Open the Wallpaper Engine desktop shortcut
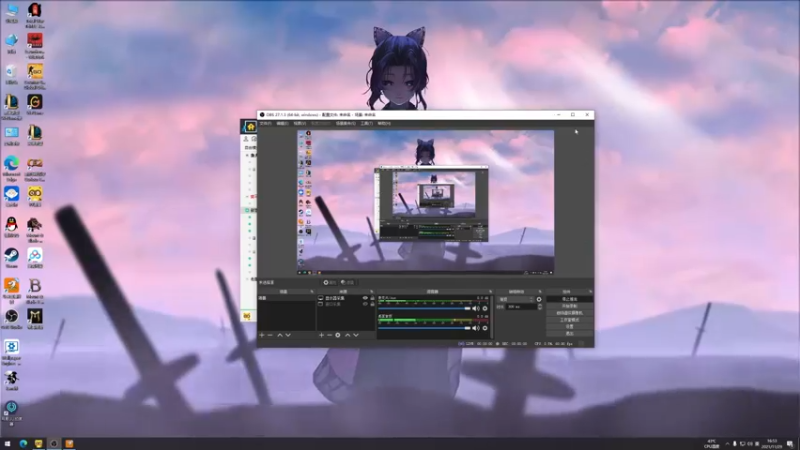The image size is (800, 450). pos(11,353)
